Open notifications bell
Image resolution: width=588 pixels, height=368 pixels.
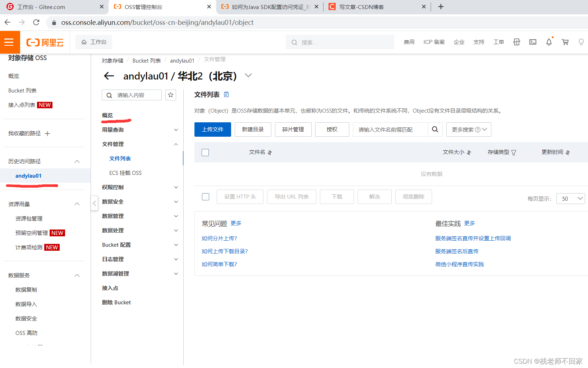(549, 42)
